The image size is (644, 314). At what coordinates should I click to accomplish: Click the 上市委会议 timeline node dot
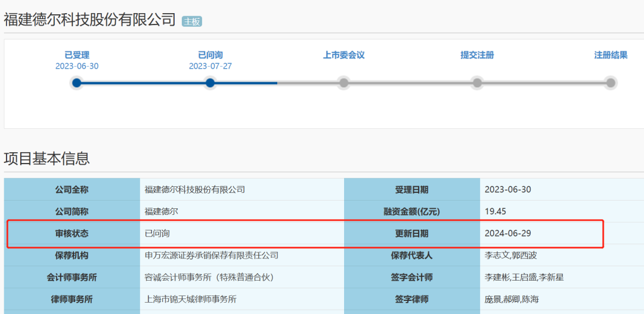coord(344,83)
